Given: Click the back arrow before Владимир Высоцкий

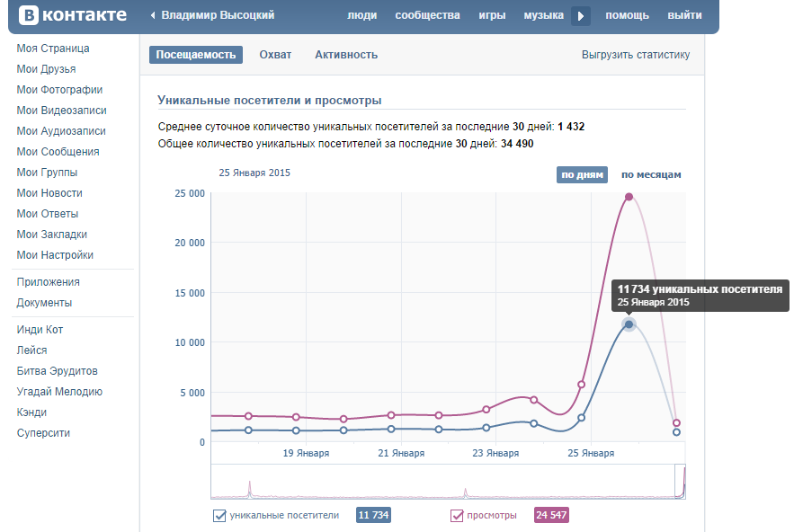Looking at the screenshot, I should (x=153, y=15).
